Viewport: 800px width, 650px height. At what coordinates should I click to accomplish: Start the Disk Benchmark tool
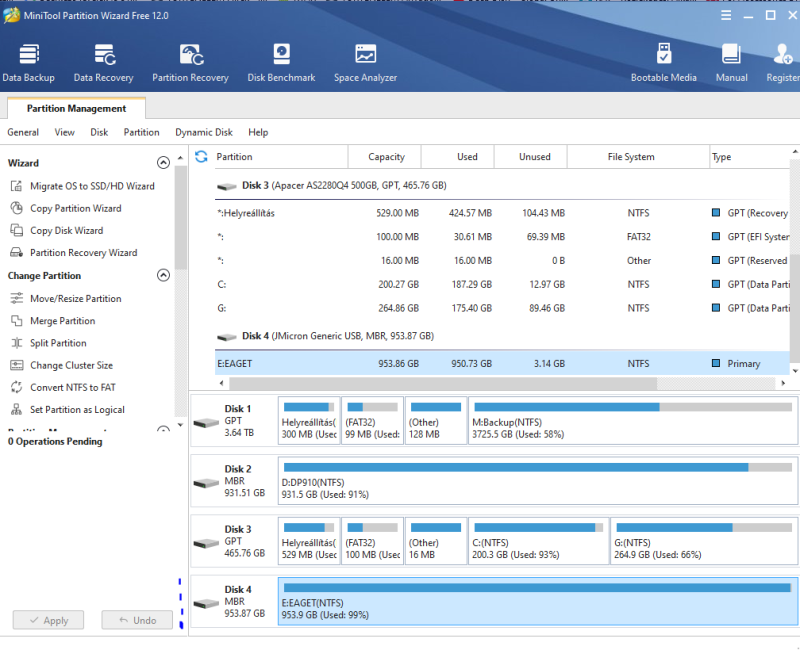tap(281, 63)
